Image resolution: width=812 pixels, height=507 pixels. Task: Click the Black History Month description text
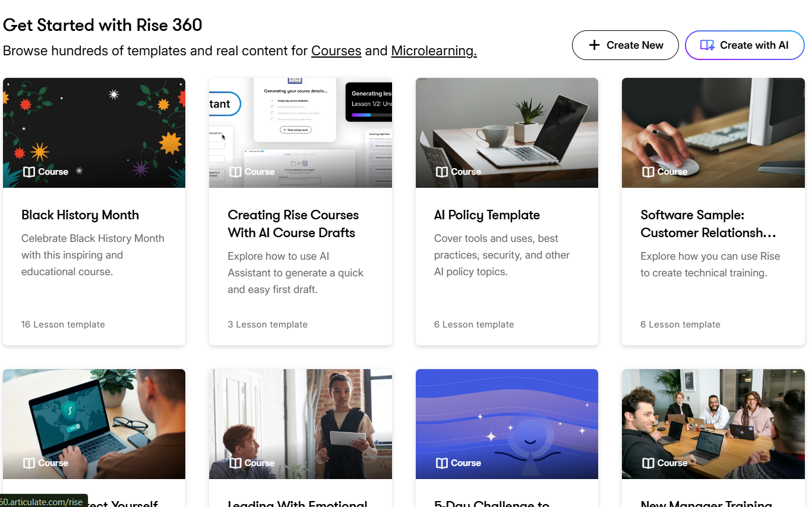coord(93,255)
